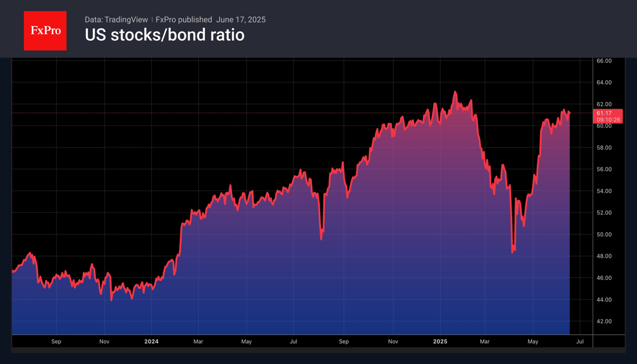The height and width of the screenshot is (364, 637).
Task: Click the '2024' year label on time axis
Action: tap(152, 341)
